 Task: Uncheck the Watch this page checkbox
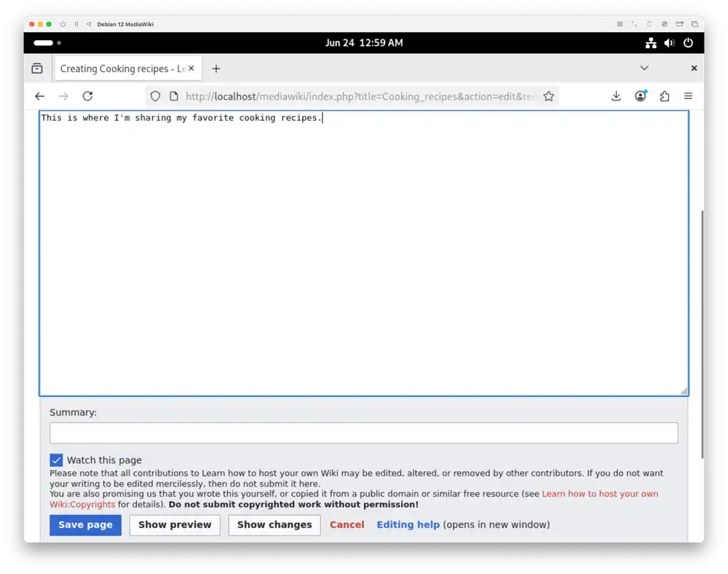click(56, 460)
